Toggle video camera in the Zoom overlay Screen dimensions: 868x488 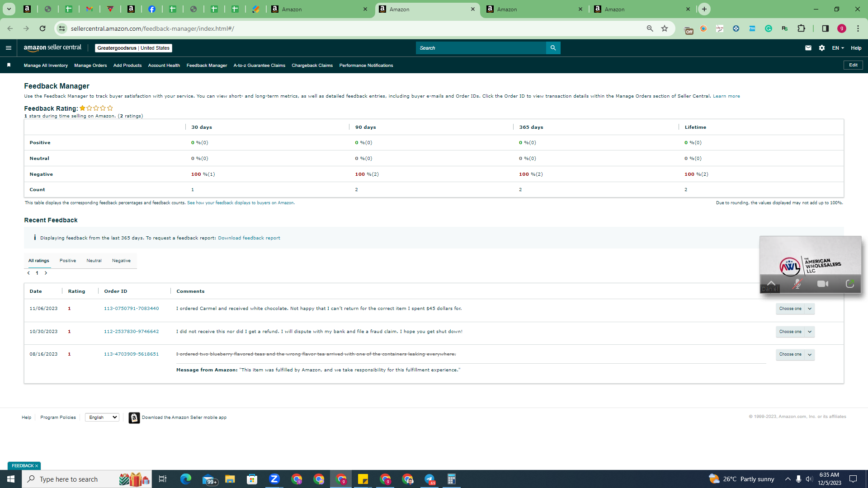pos(823,284)
